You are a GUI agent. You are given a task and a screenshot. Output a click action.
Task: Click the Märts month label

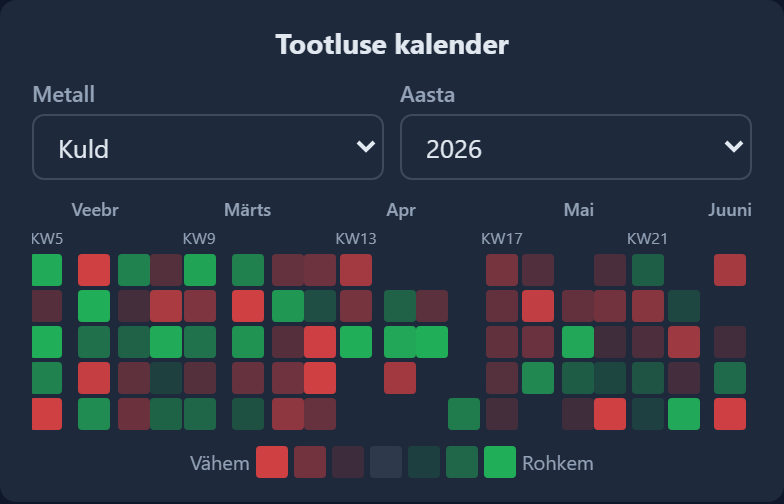pyautogui.click(x=248, y=210)
